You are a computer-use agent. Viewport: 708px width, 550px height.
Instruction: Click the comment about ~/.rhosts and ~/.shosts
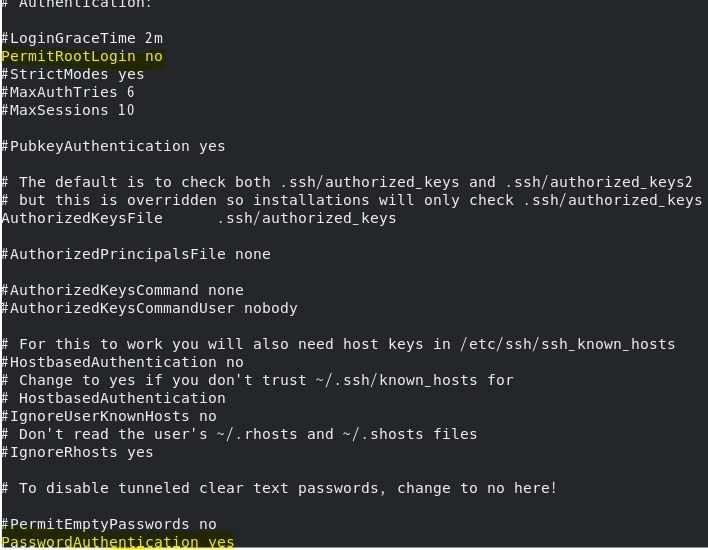click(x=239, y=434)
